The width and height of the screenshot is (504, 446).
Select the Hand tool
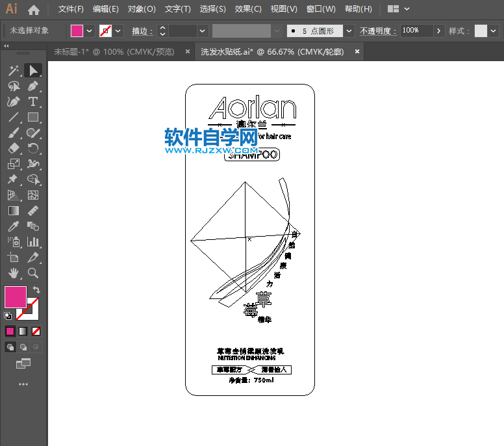[x=14, y=273]
